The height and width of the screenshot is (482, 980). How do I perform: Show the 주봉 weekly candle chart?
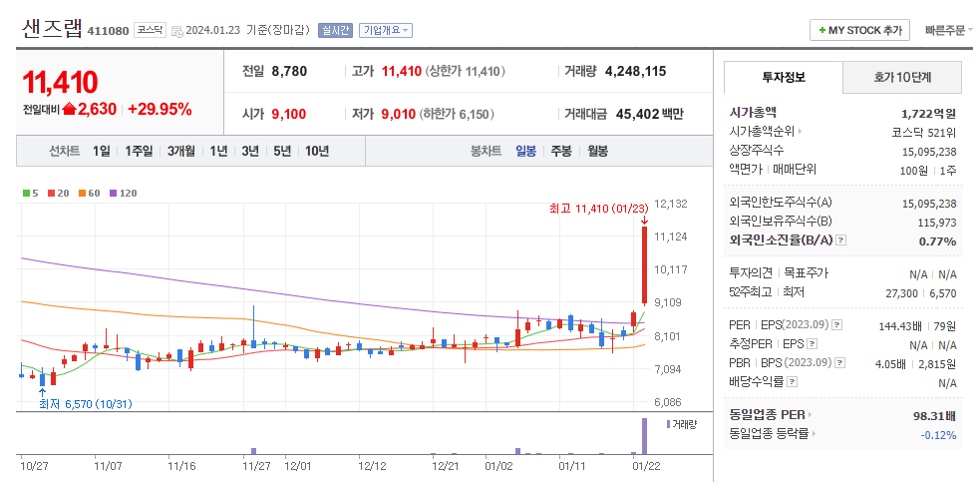(x=560, y=151)
